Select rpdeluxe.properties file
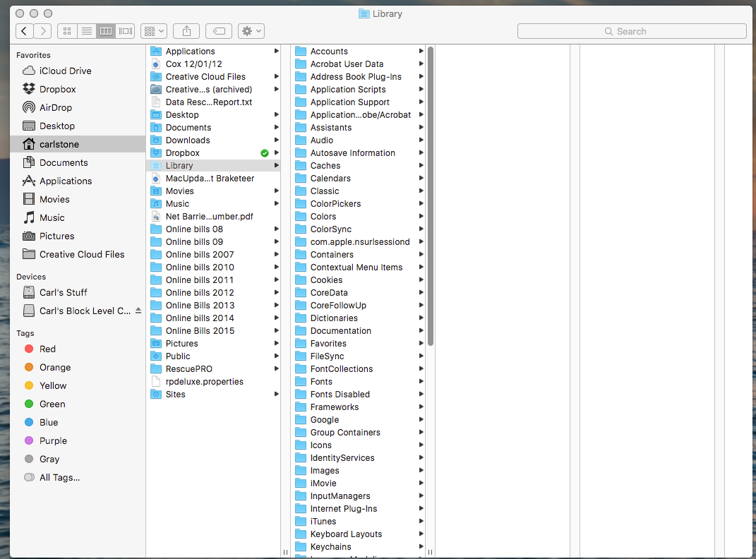 pyautogui.click(x=214, y=382)
